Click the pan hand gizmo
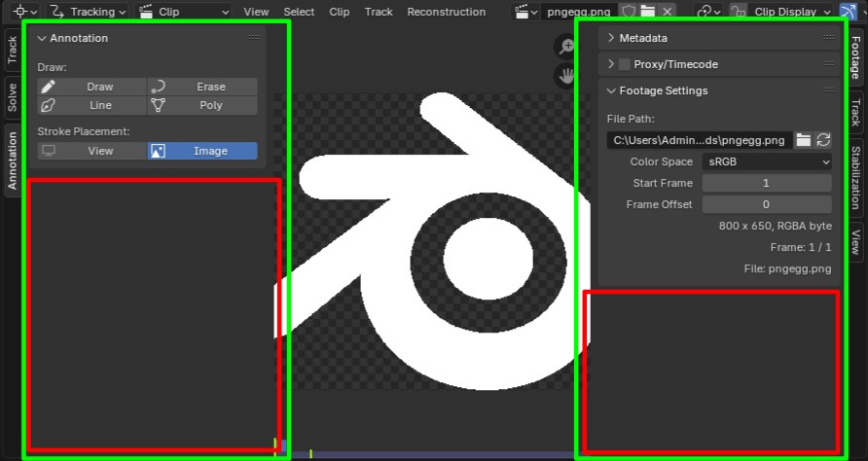This screenshot has width=868, height=461. tap(566, 76)
